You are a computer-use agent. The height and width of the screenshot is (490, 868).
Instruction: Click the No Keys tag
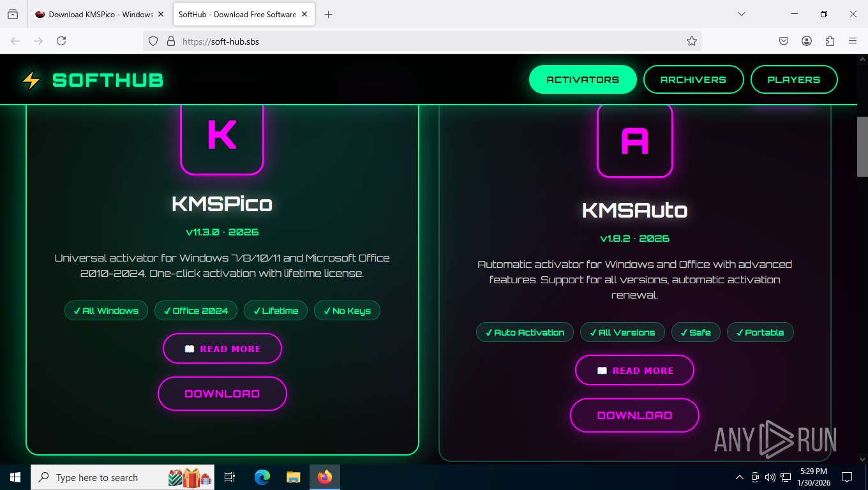click(347, 311)
